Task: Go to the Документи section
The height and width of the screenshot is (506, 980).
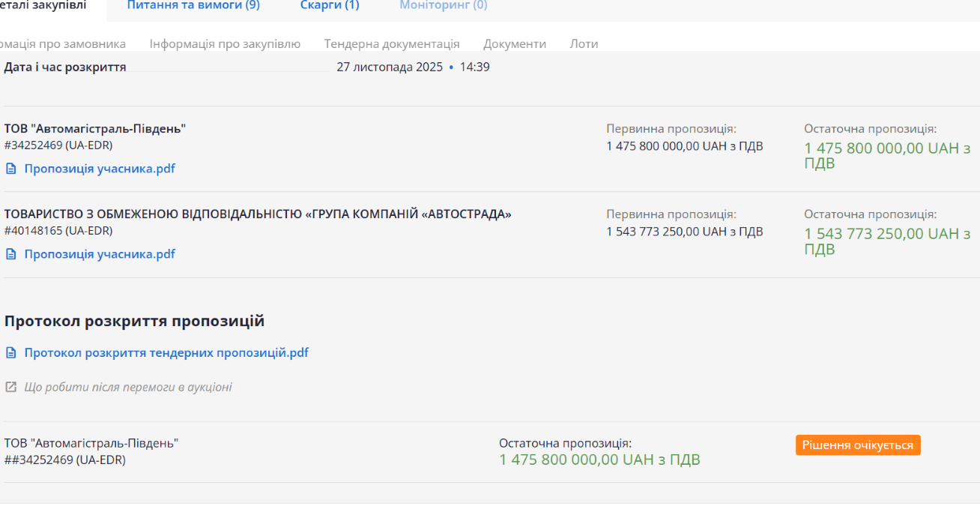Action: pyautogui.click(x=515, y=44)
